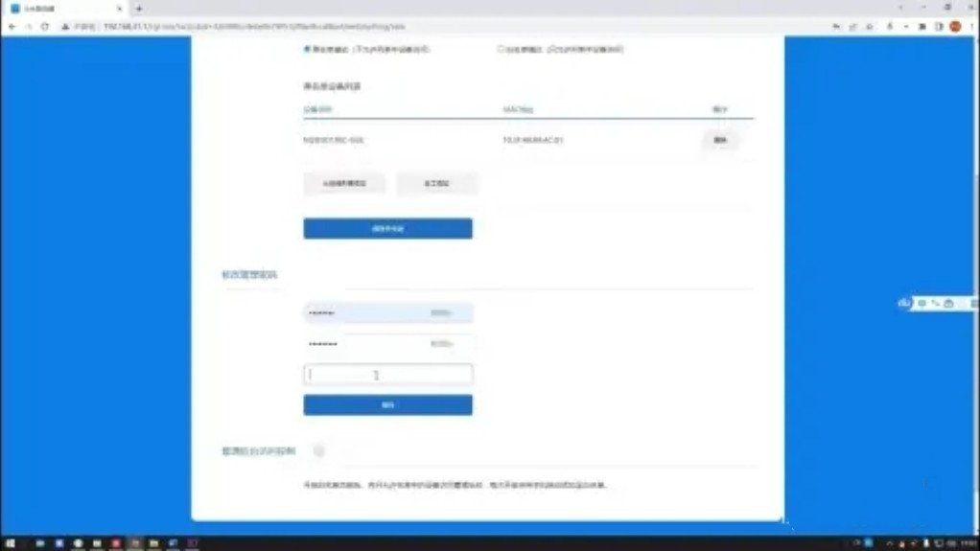The height and width of the screenshot is (551, 980).
Task: Click the taskbar clock
Action: (x=969, y=543)
